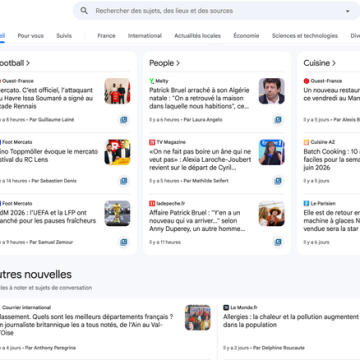Open the Anny Duperey article thumbnail
The height and width of the screenshot is (360, 360).
(272, 213)
